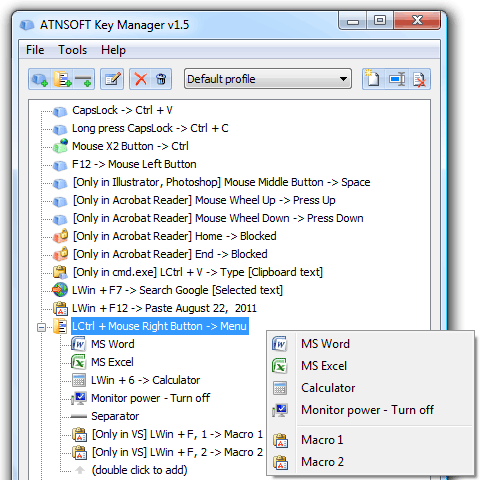480x480 pixels.
Task: Click the (double click to add) placeholder row
Action: (x=139, y=470)
